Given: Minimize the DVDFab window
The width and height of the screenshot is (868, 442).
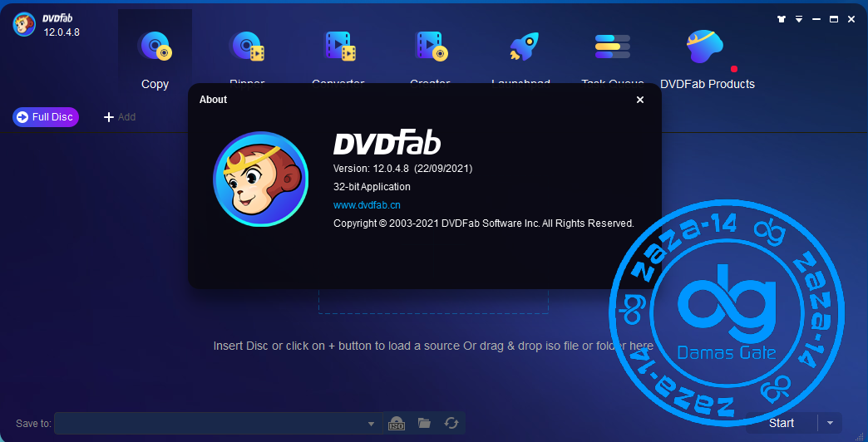Looking at the screenshot, I should click(816, 19).
